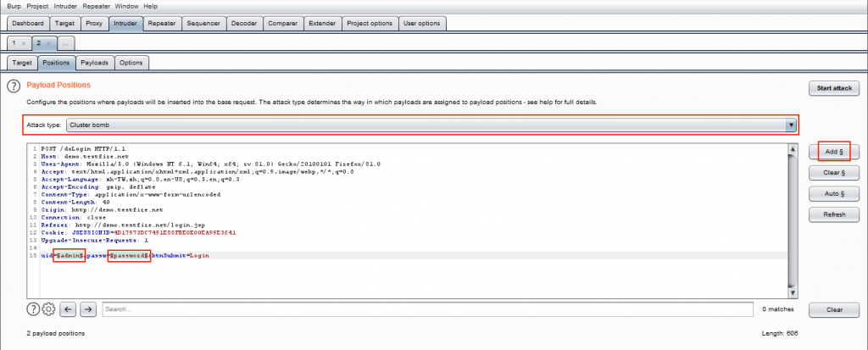868x350 pixels.
Task: Switch to the Comparer tab
Action: (283, 23)
